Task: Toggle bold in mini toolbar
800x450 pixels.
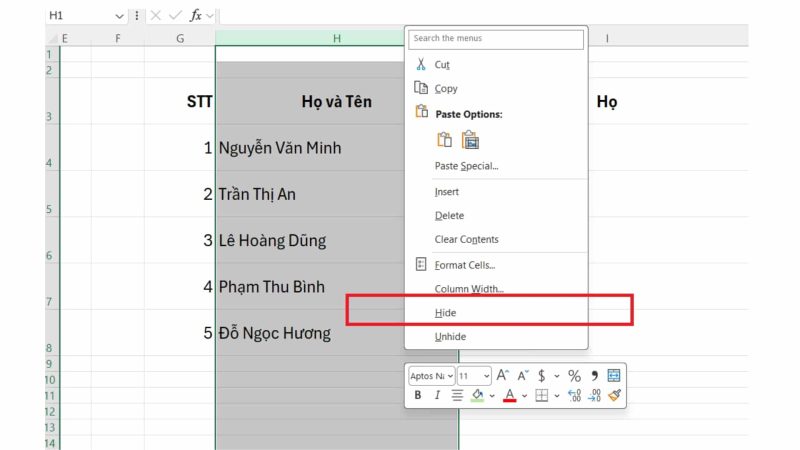Action: click(418, 395)
